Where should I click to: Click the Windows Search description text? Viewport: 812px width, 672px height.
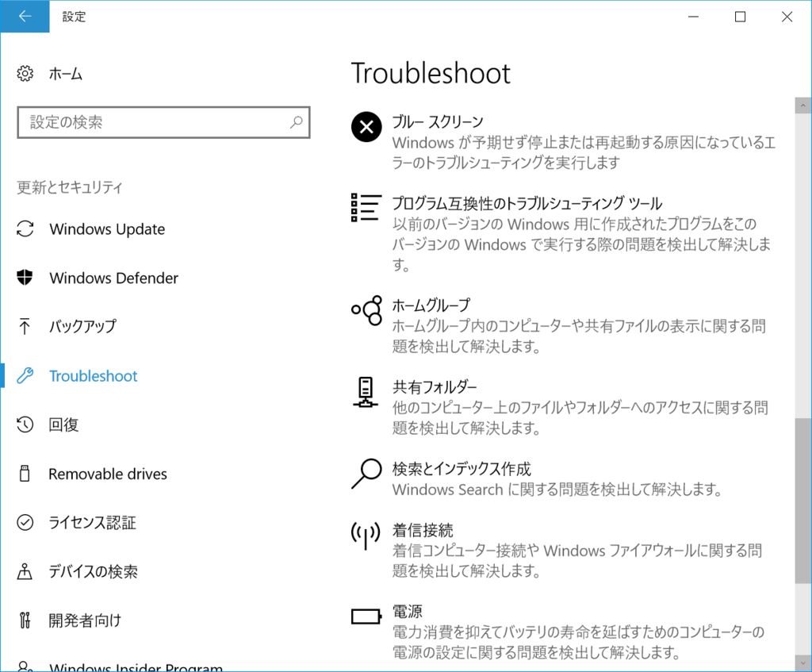pos(557,489)
